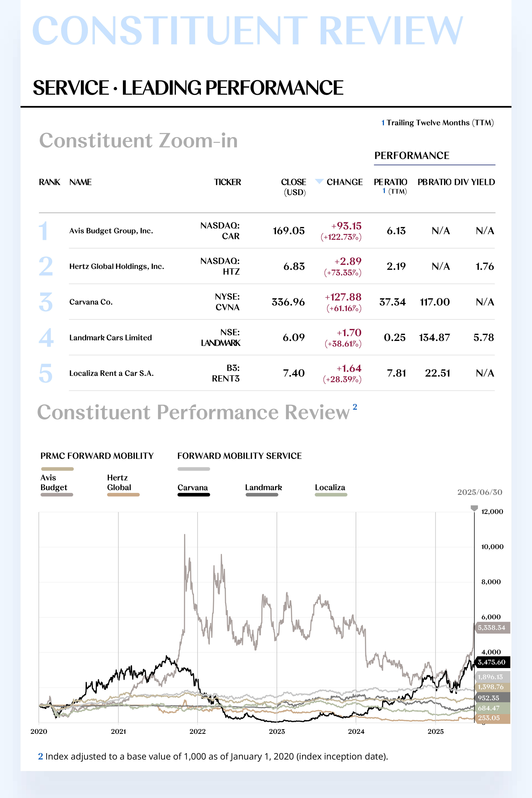Click the 336.96 close price

click(288, 302)
